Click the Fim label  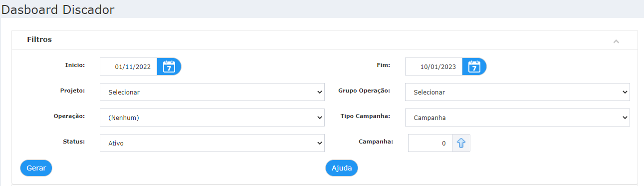[384, 65]
